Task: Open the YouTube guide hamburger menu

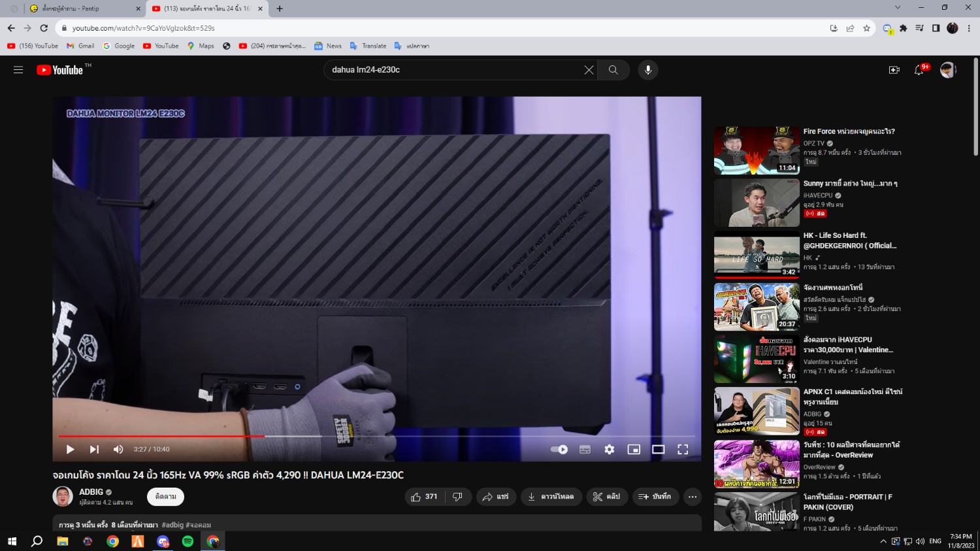Action: coord(18,70)
